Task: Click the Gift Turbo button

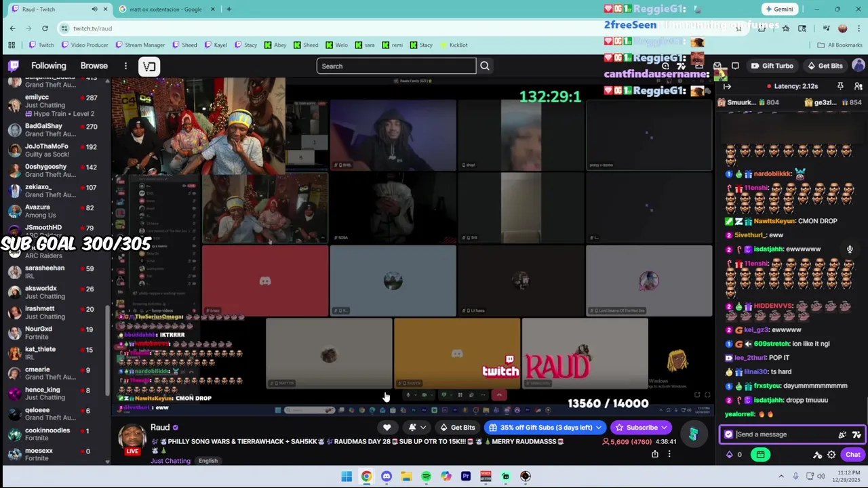Action: coord(772,66)
